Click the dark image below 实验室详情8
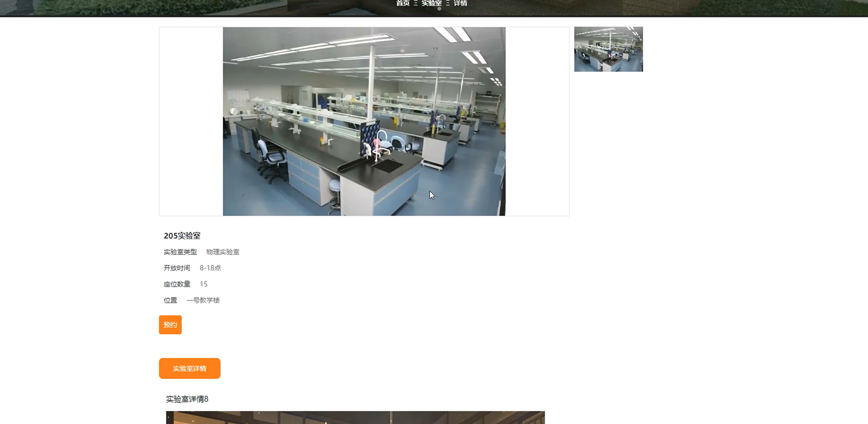 [355, 418]
